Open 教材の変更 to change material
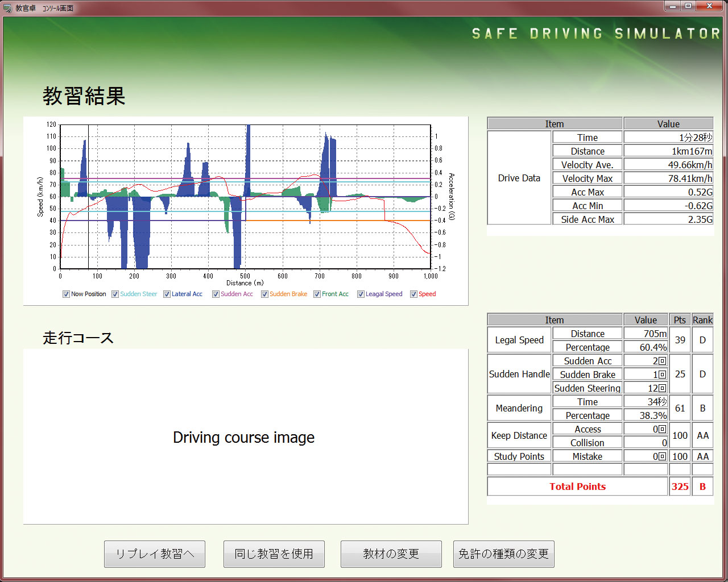 coord(391,554)
